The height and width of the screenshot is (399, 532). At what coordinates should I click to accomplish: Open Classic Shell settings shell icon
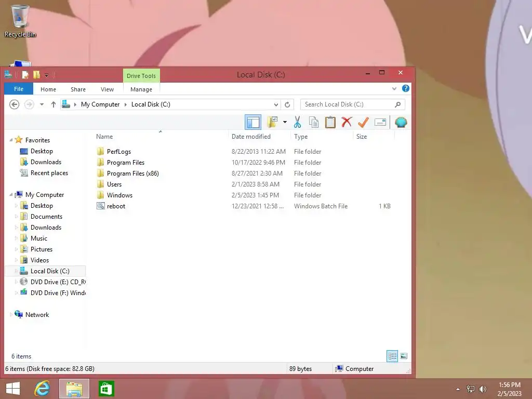(x=401, y=122)
